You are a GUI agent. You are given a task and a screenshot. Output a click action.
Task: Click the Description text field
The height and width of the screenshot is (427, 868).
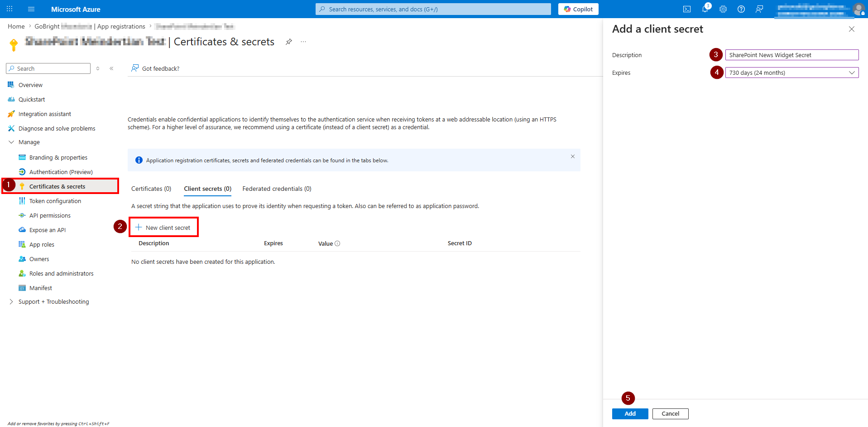[x=792, y=55]
